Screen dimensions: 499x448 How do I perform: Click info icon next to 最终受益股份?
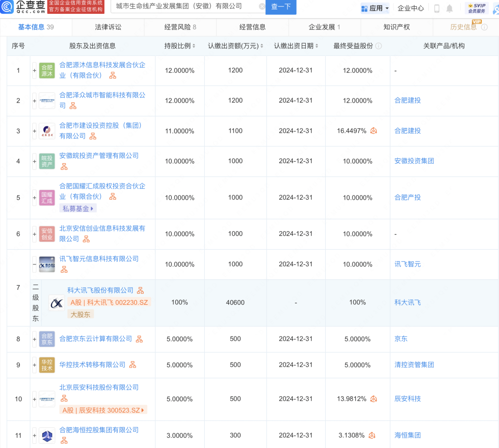(x=378, y=46)
